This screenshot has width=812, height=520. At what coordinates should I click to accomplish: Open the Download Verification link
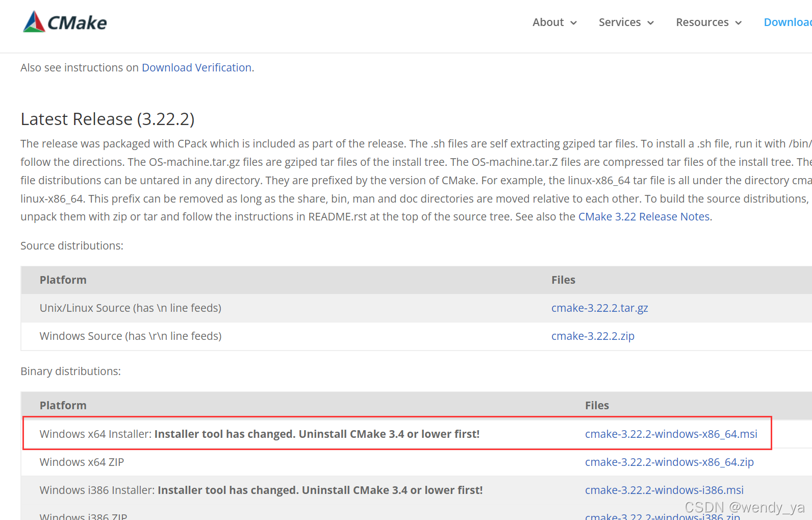pos(196,67)
